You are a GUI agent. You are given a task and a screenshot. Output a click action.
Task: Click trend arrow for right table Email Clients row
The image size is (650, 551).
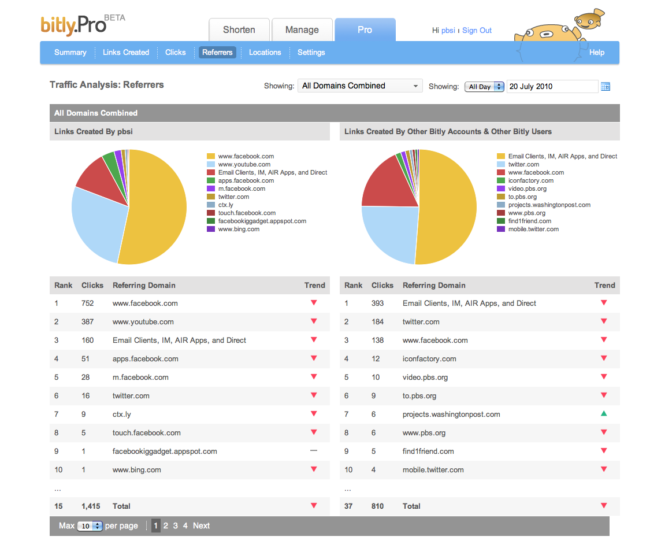tap(604, 303)
